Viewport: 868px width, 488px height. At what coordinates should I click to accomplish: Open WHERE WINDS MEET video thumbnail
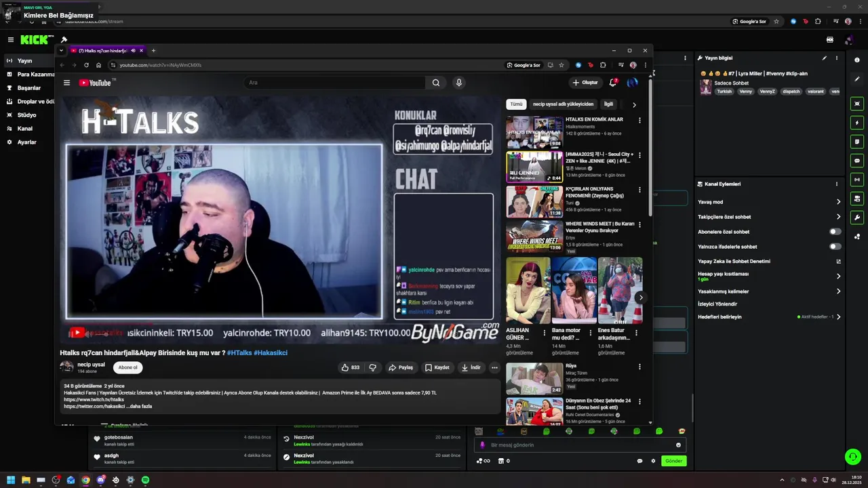tap(534, 237)
